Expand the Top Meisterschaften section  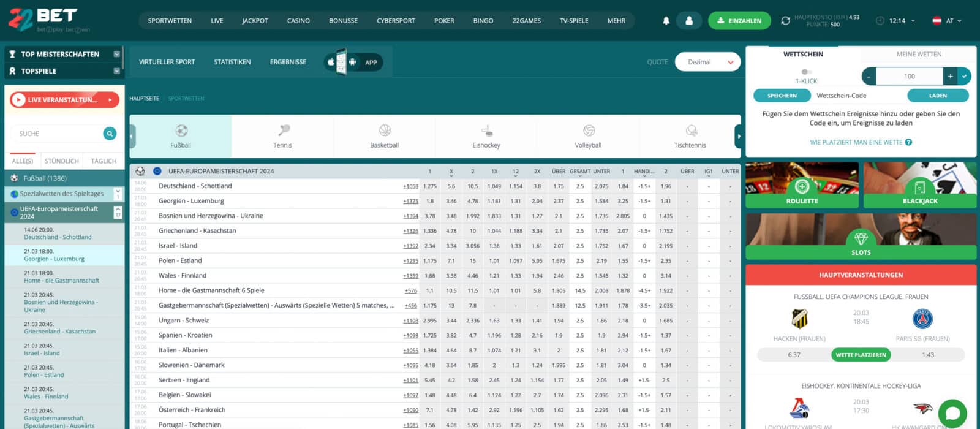click(116, 54)
